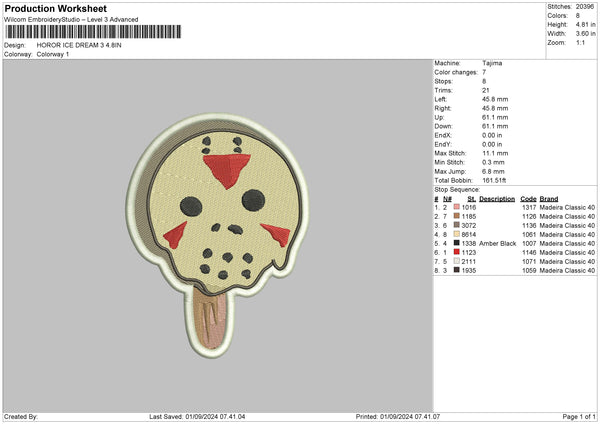Click 'Last Saved: 01/09/2024 07.41.04' footer text
The height and width of the screenshot is (424, 600).
click(197, 416)
